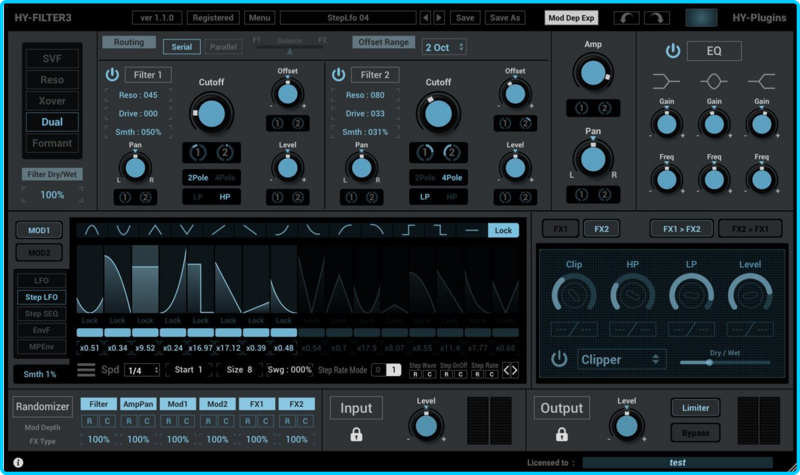
Task: Select the low shelf EQ band icon
Action: click(x=666, y=81)
